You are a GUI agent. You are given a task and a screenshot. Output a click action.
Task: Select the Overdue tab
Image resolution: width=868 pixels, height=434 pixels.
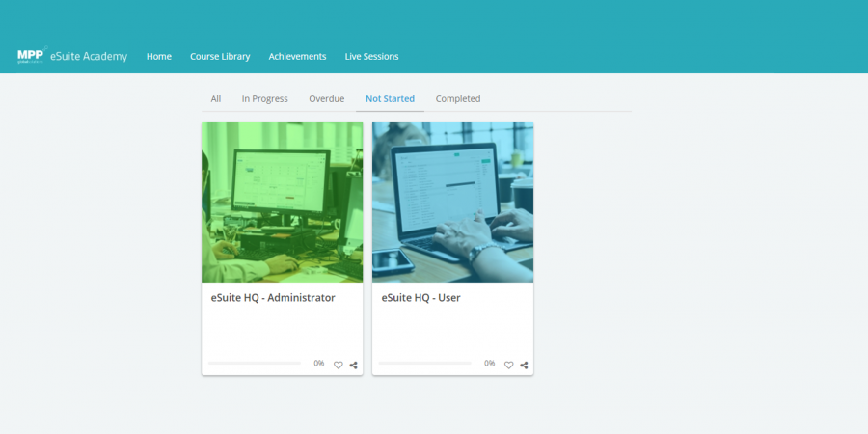click(326, 99)
